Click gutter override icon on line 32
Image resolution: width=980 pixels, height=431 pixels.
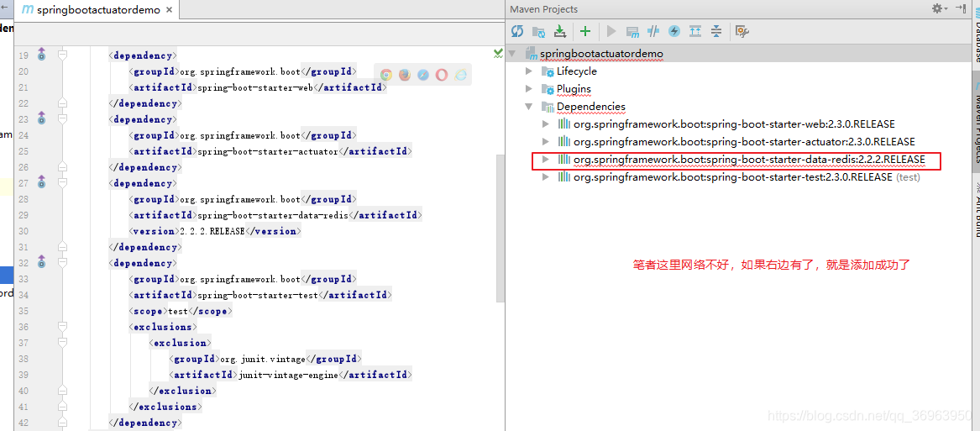pos(41,260)
